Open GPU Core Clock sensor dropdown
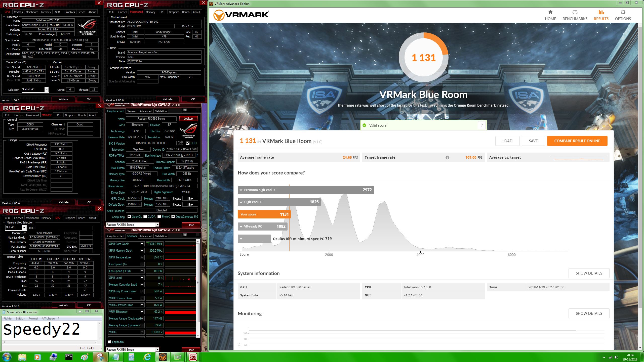 click(142, 244)
